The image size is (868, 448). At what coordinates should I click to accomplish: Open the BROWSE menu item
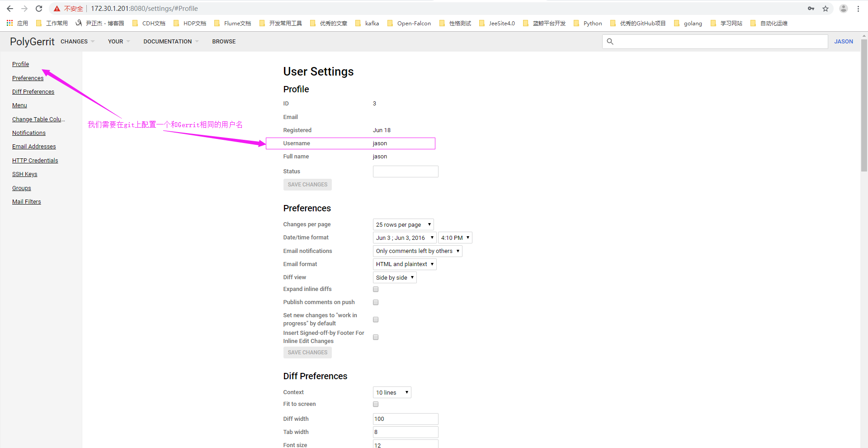pos(224,42)
